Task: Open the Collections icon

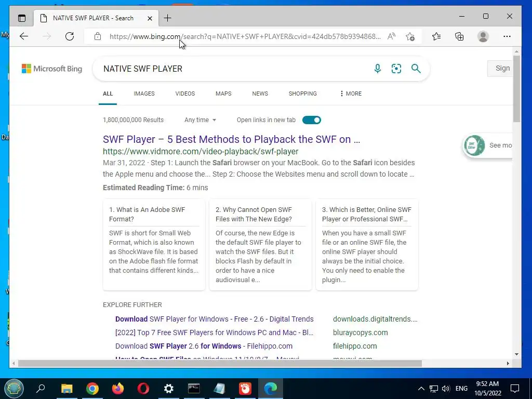Action: (x=459, y=36)
